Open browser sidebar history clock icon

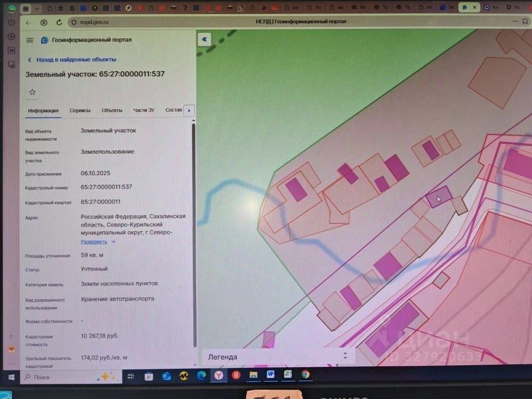point(11,22)
